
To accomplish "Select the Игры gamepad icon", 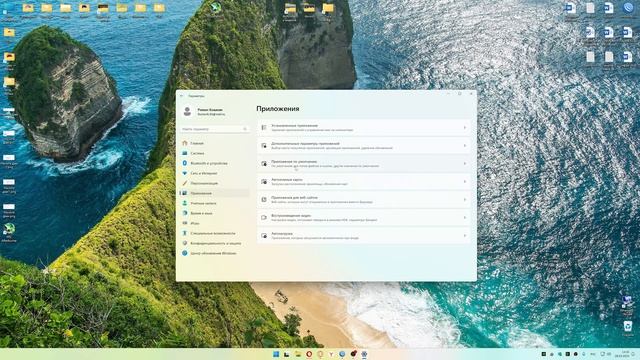I will coord(185,223).
